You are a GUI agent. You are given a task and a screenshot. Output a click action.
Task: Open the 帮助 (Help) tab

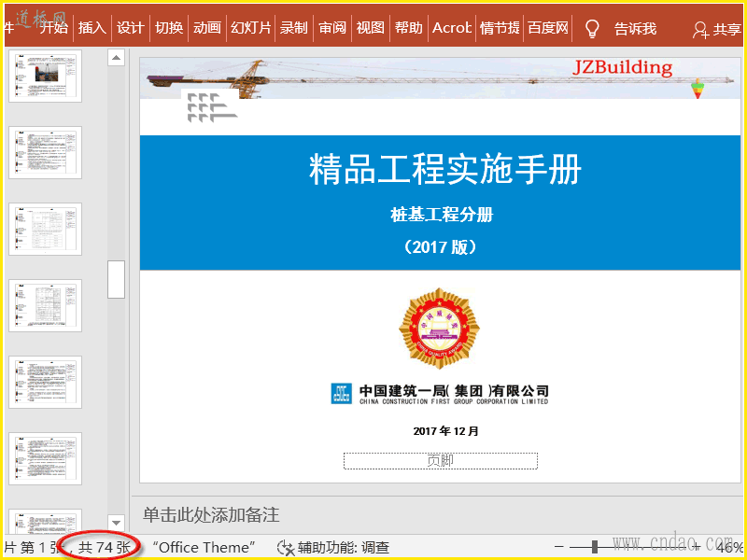[x=409, y=28]
